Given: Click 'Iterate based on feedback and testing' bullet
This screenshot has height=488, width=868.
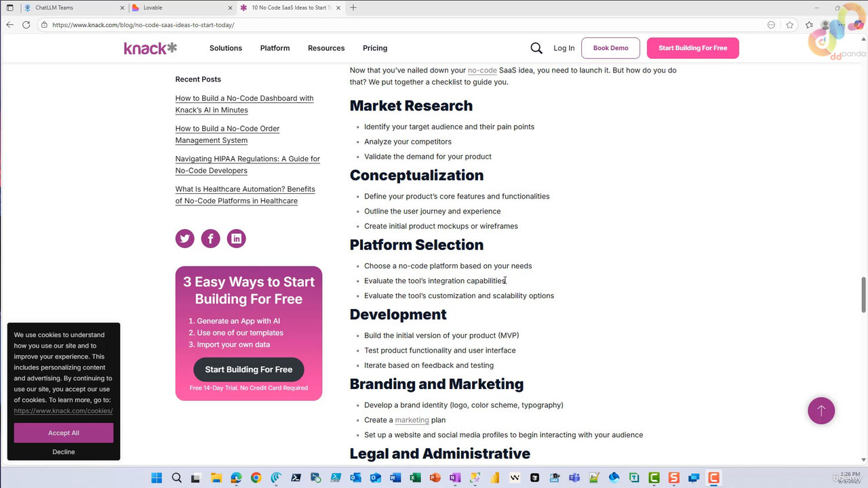Looking at the screenshot, I should click(429, 365).
